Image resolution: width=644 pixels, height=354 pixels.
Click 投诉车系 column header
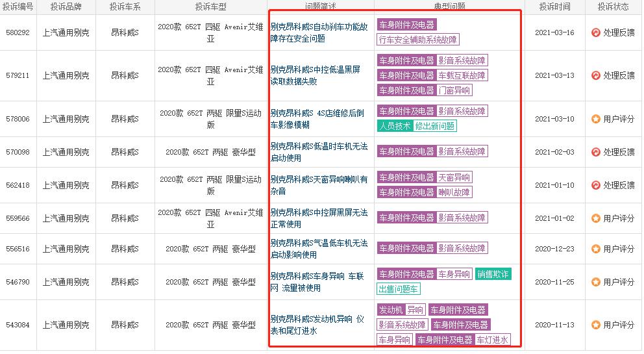125,6
